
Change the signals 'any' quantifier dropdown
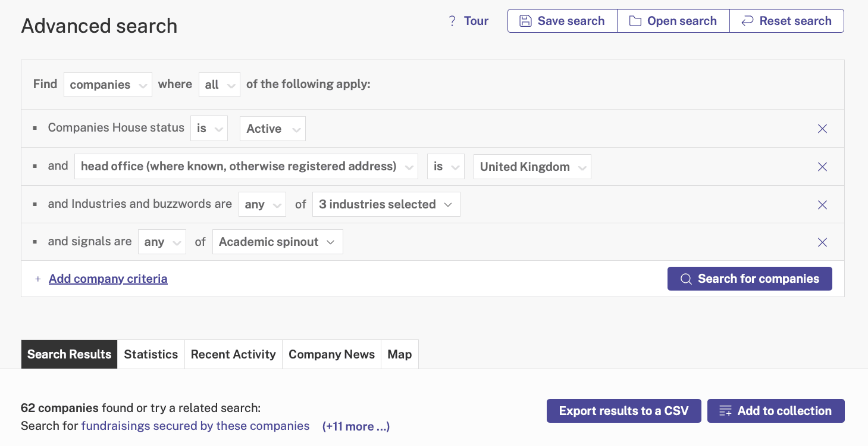point(162,242)
